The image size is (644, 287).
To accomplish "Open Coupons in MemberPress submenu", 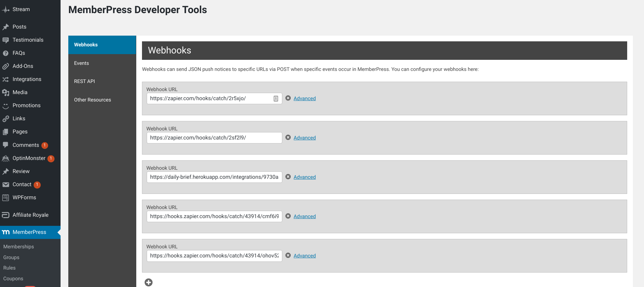I will [x=13, y=279].
